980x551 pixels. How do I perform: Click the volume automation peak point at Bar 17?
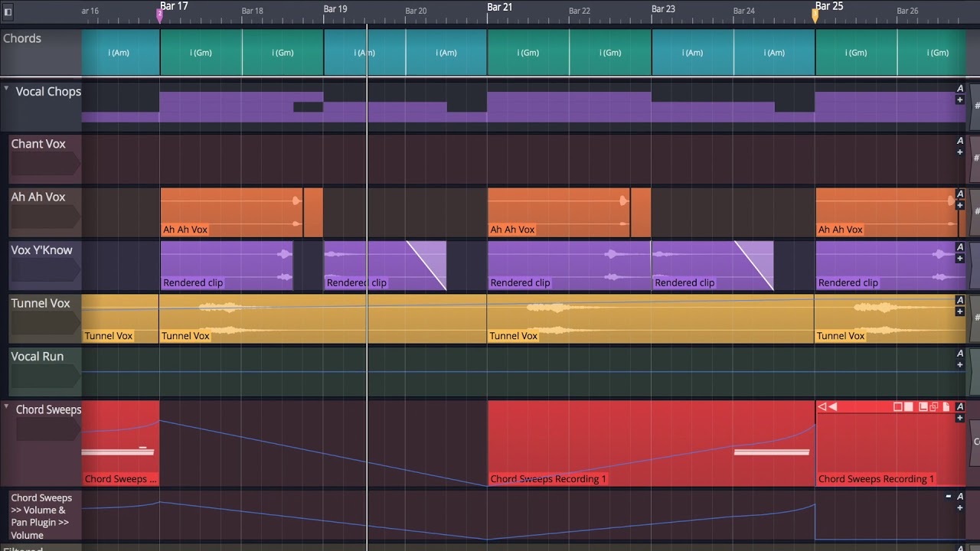159,502
